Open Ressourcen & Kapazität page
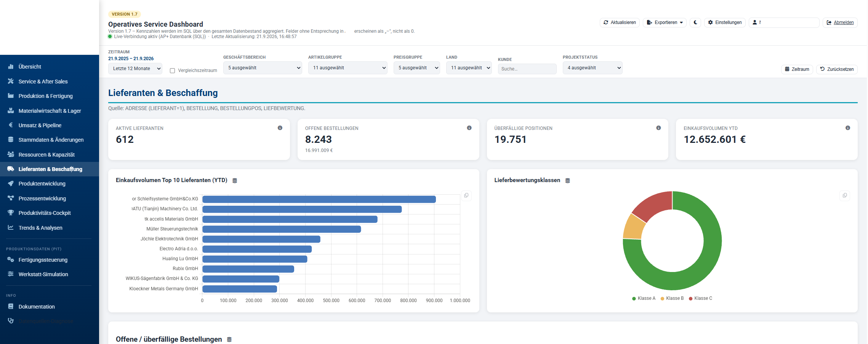The image size is (868, 344). click(50, 155)
